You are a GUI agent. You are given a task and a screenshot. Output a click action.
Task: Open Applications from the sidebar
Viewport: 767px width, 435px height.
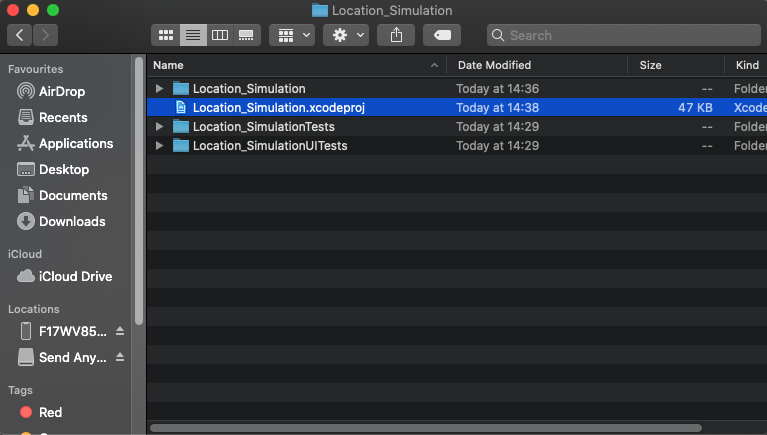tap(75, 143)
